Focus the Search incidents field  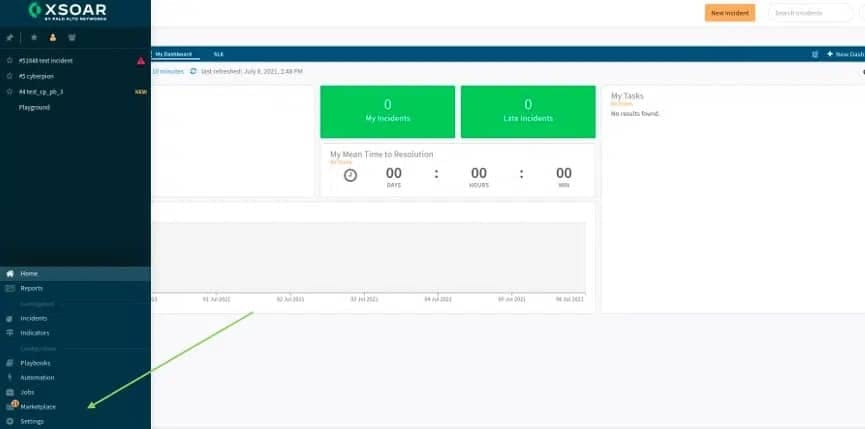[x=812, y=13]
